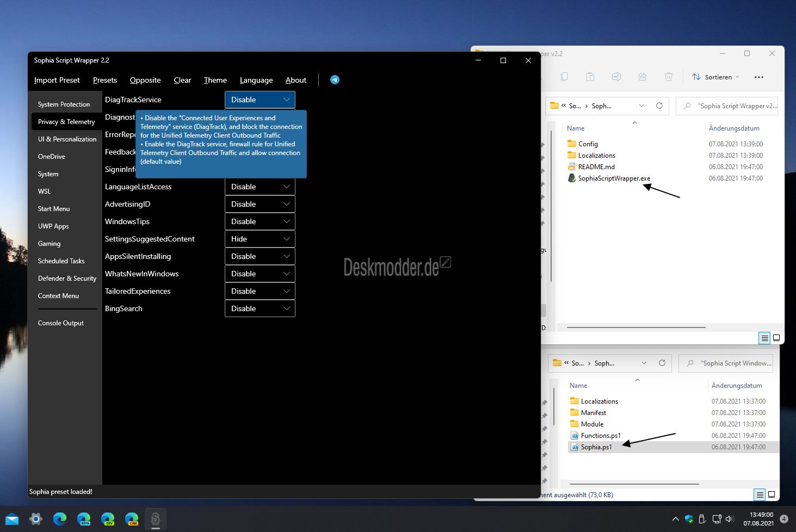Launch Microsoft Edge from taskbar

point(60,519)
